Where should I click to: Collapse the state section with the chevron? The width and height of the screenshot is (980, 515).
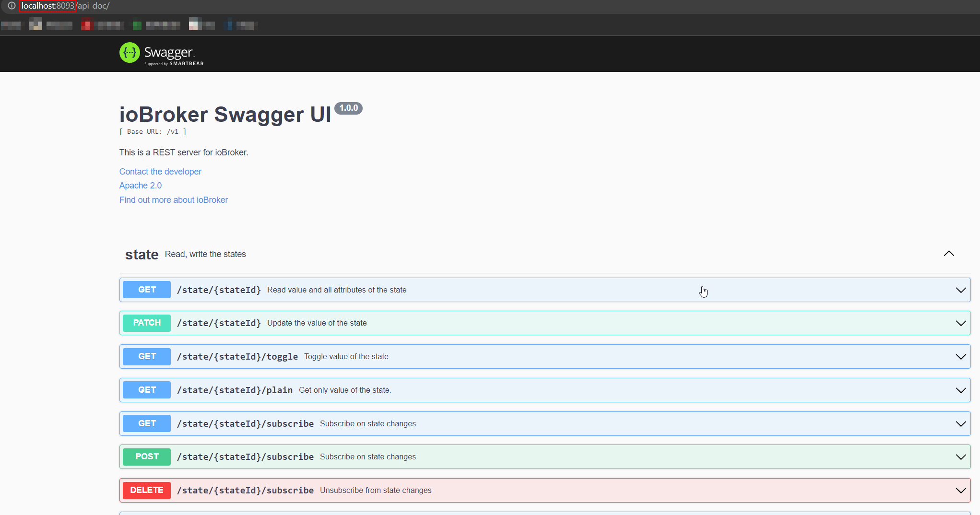point(949,254)
